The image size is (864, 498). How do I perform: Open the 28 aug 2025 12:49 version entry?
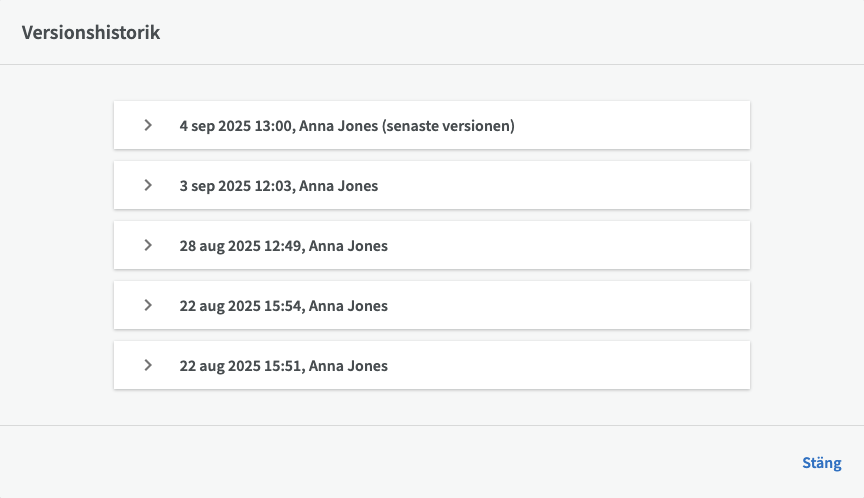click(431, 246)
